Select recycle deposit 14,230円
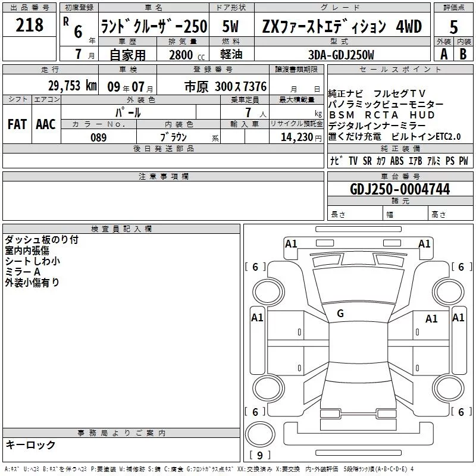 pyautogui.click(x=301, y=137)
